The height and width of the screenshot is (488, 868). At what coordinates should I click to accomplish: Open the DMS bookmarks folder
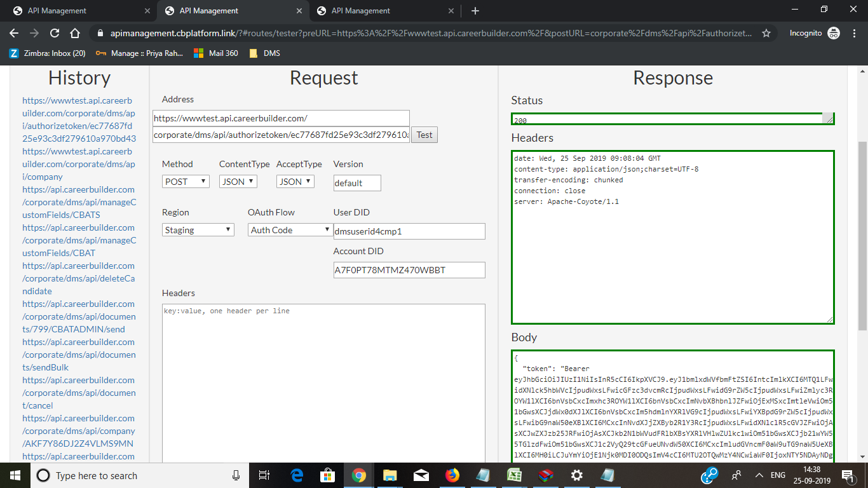[x=264, y=53]
